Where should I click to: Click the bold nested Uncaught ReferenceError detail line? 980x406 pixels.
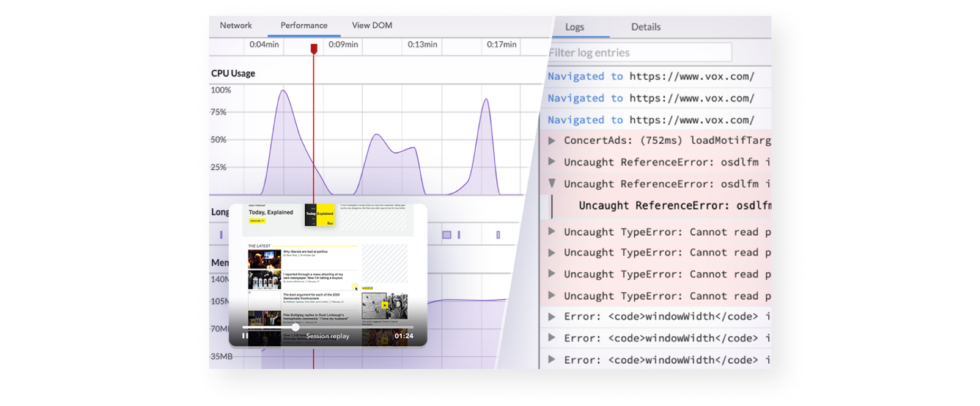(x=675, y=206)
